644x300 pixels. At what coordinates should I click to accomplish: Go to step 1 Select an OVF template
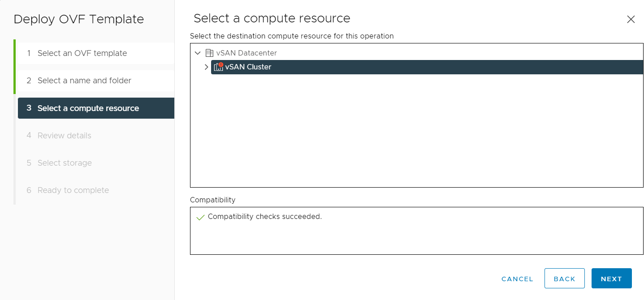(82, 53)
